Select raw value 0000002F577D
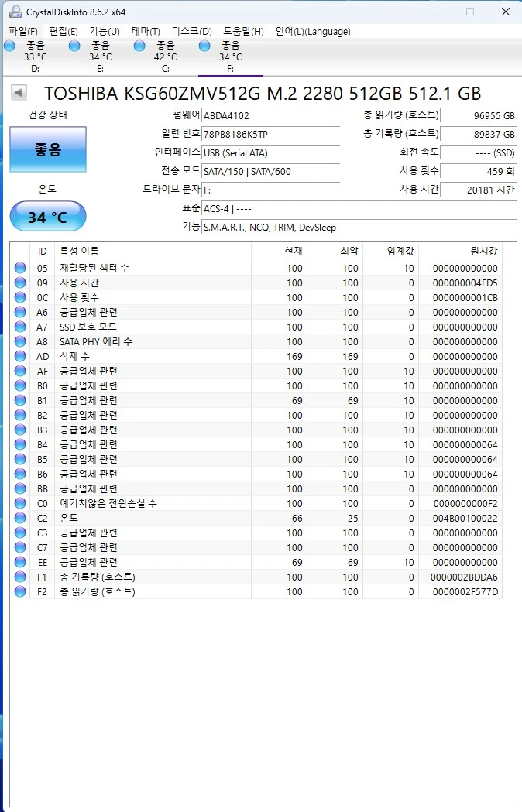The height and width of the screenshot is (812, 522). pyautogui.click(x=465, y=592)
